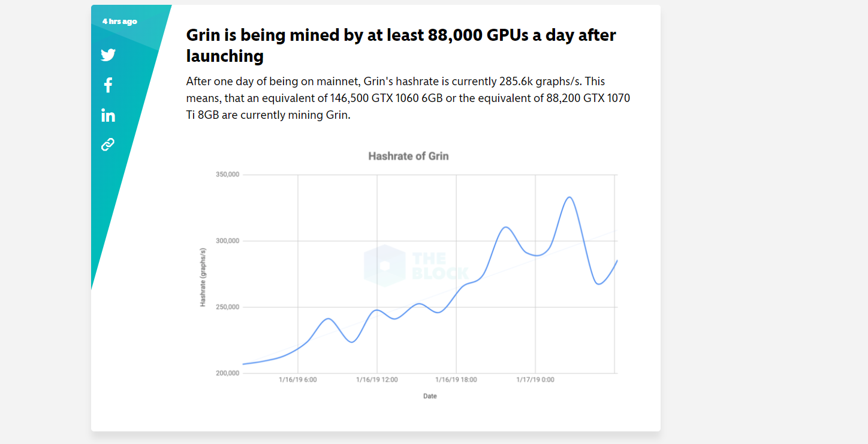Click the "Hashrate (graphs/s)" axis title
This screenshot has width=868, height=444.
(203, 277)
